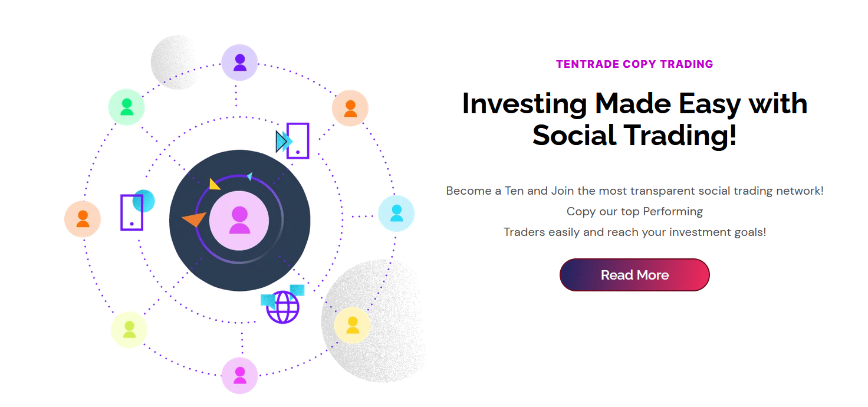The height and width of the screenshot is (407, 868).
Task: Click the TENTRADE COPY TRADING label
Action: [634, 64]
